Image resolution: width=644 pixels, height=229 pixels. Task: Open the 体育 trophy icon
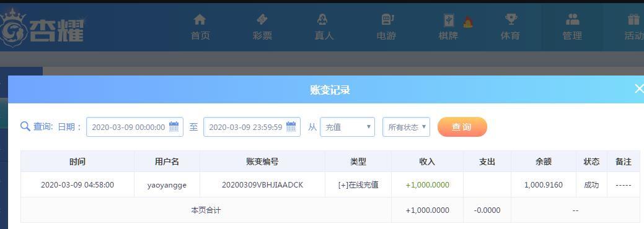(511, 19)
